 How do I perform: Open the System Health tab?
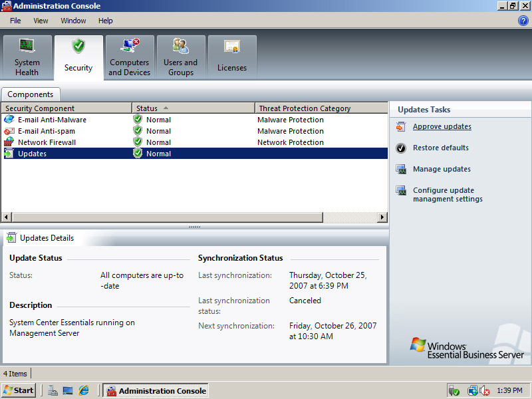click(27, 58)
